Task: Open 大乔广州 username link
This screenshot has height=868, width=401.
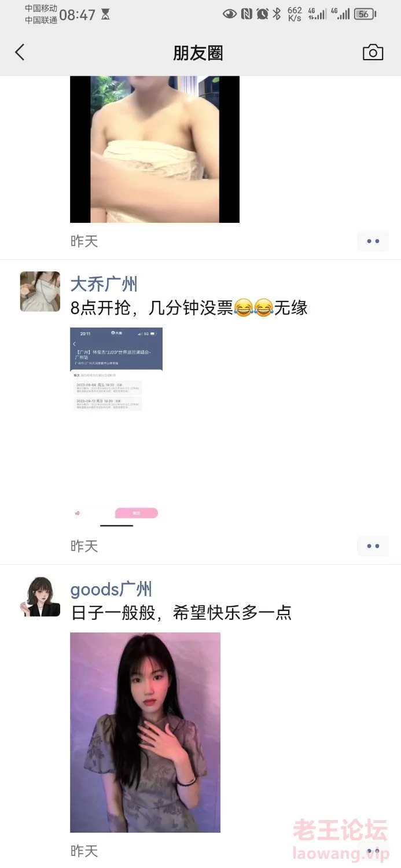Action: point(104,284)
